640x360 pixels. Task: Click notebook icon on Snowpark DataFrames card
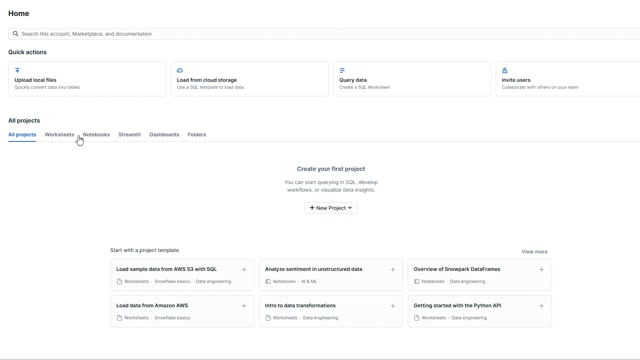tap(416, 282)
